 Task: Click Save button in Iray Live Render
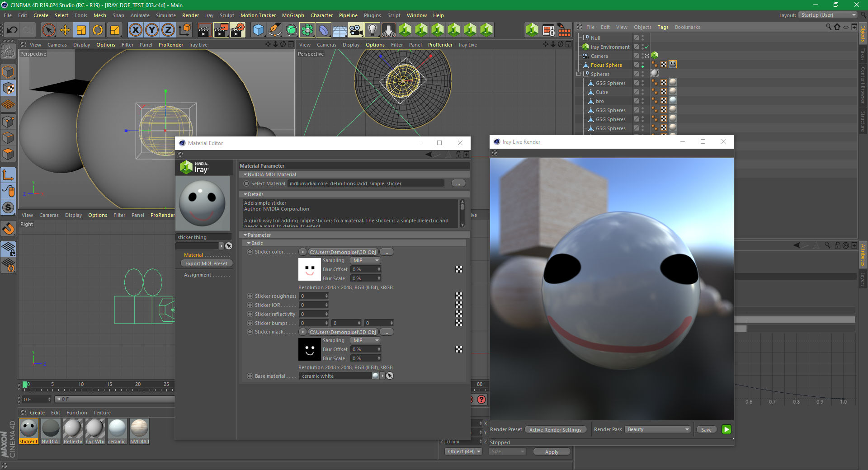706,430
